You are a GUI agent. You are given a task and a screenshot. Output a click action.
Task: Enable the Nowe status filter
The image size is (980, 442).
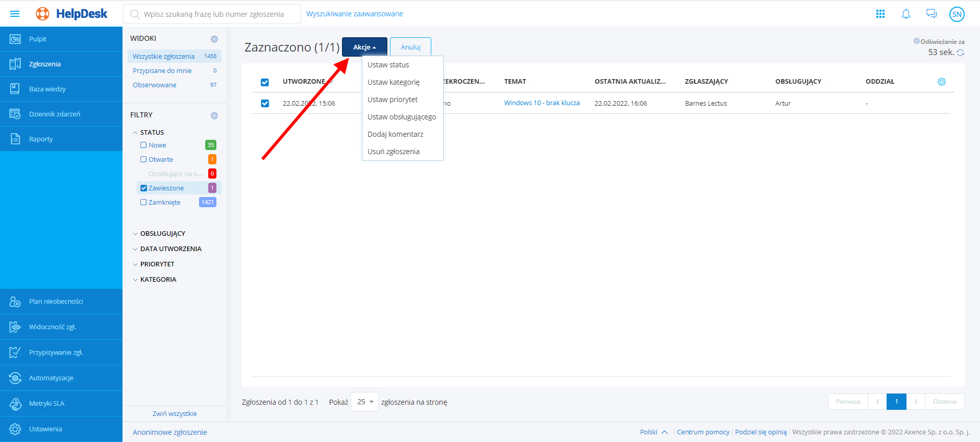pos(144,145)
